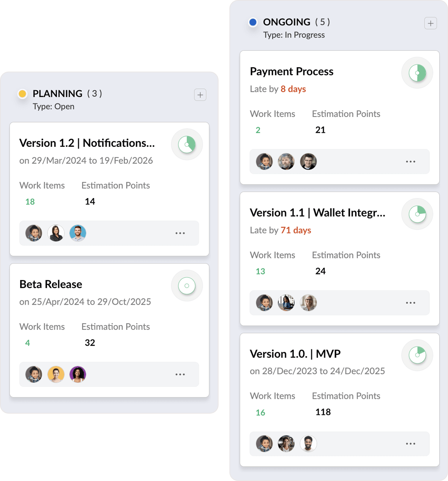Add a new item in the Planning column
Viewport: 448px width, 481px height.
pyautogui.click(x=200, y=94)
